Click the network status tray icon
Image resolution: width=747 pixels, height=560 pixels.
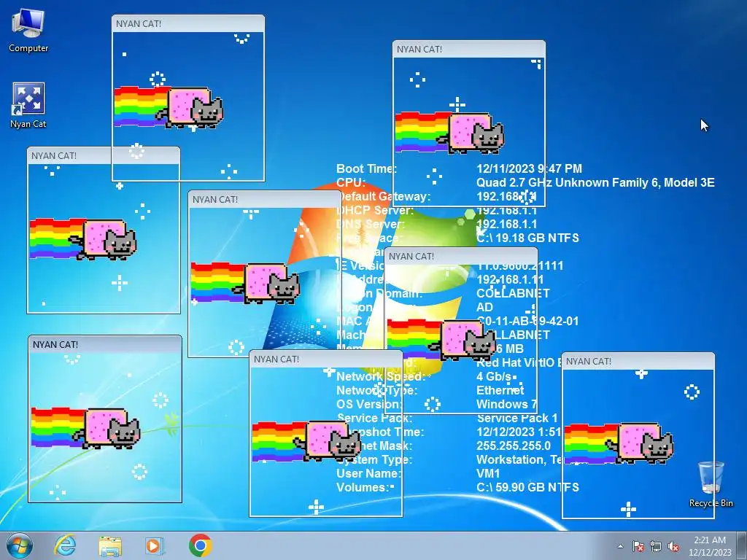[656, 546]
